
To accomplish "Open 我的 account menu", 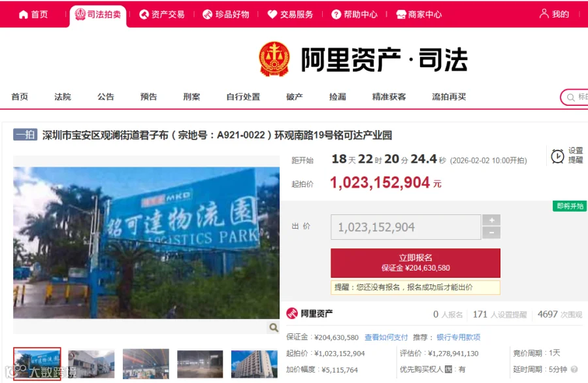I will click(554, 14).
